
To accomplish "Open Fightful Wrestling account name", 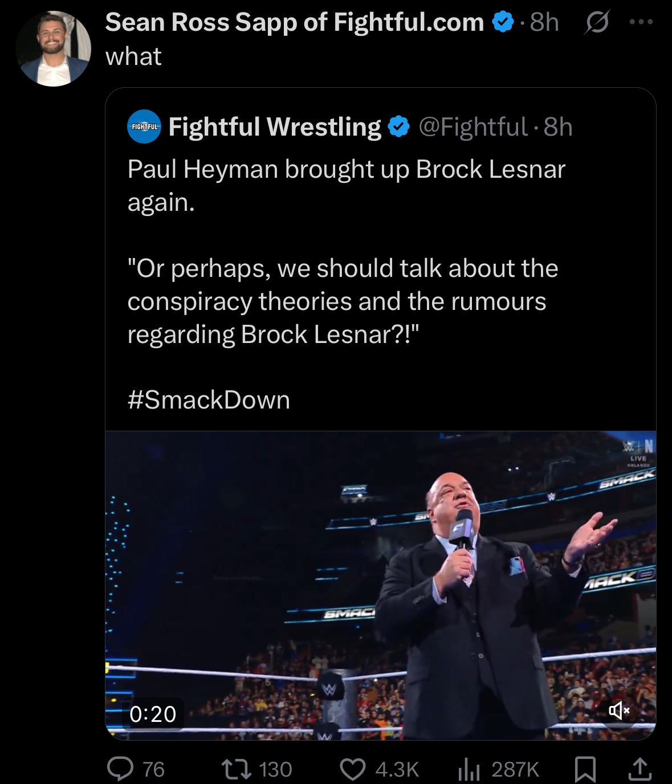I will (x=275, y=127).
